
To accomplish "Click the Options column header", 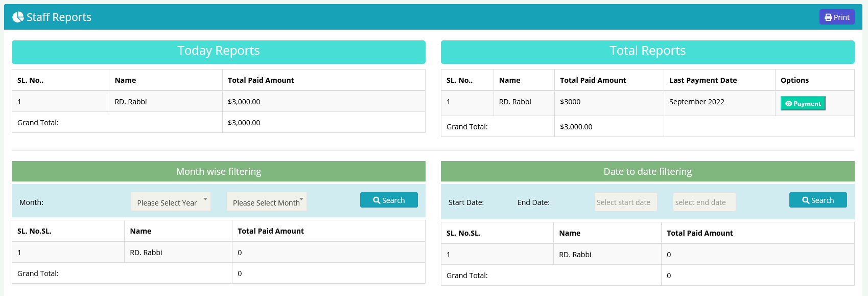I will coord(794,80).
